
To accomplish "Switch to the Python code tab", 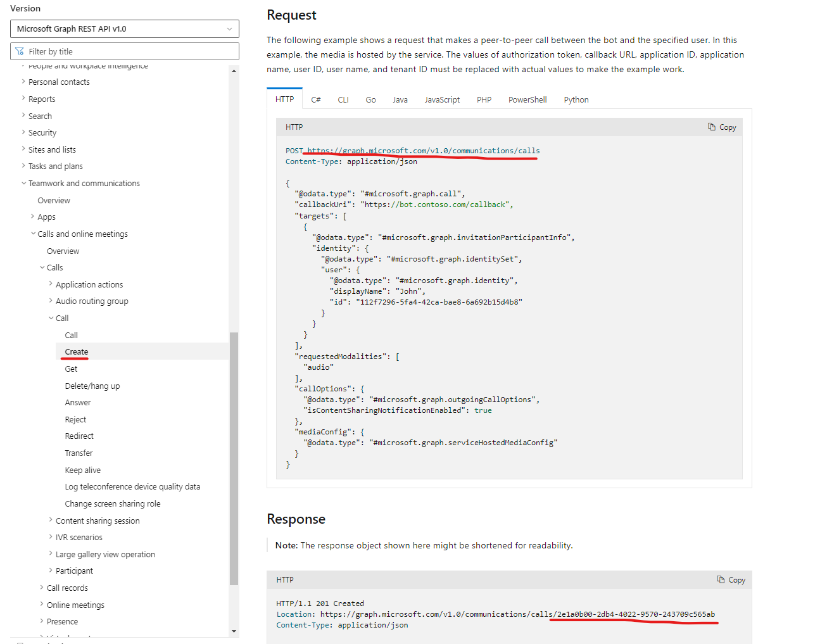I will click(576, 100).
